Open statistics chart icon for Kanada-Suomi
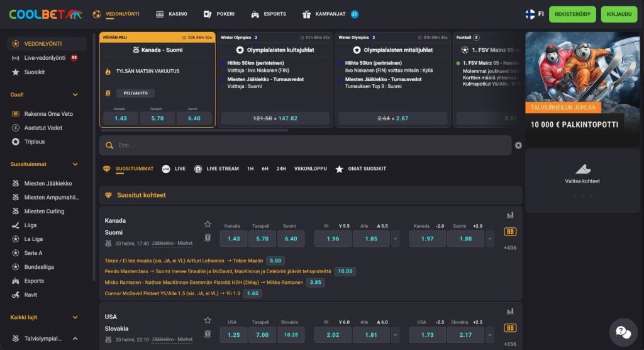Viewport: 644px width, 350px height. tap(510, 215)
